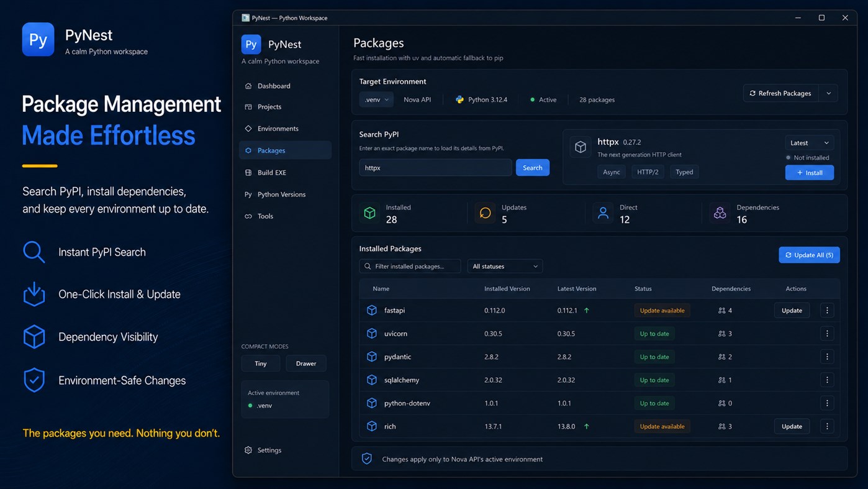Image resolution: width=868 pixels, height=489 pixels.
Task: Click the purple Dependencies icon
Action: tap(720, 213)
